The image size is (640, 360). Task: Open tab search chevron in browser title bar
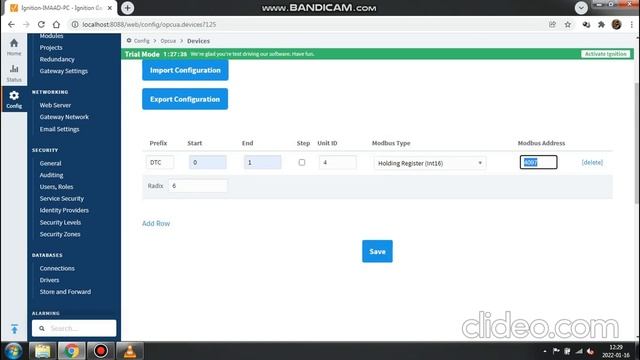(581, 8)
